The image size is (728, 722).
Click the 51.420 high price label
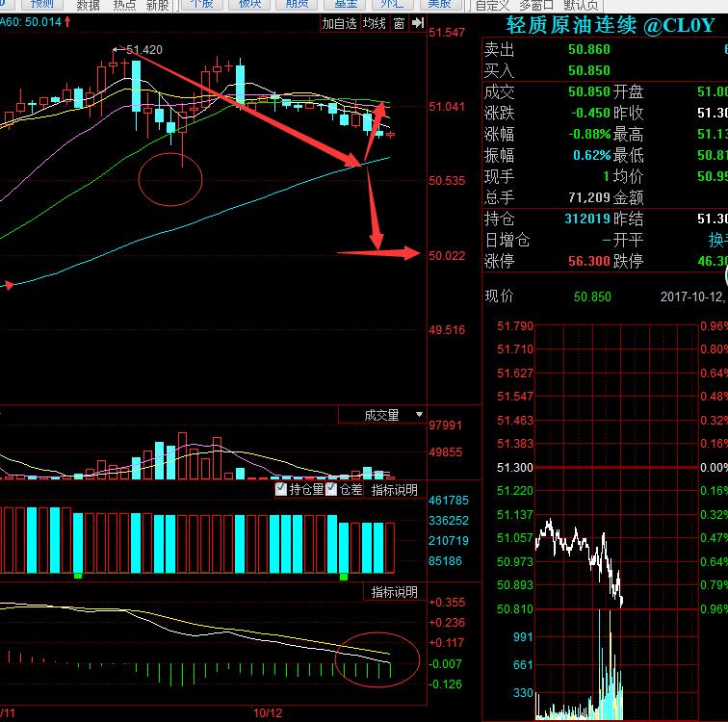(x=143, y=50)
